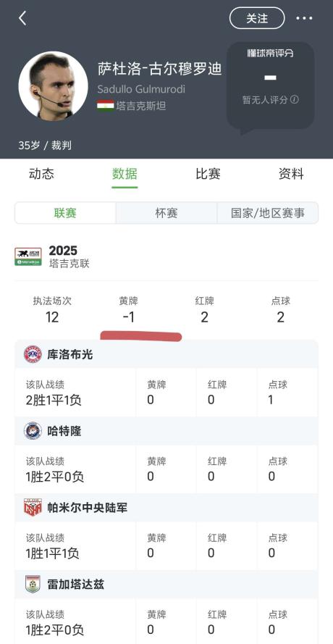The width and height of the screenshot is (333, 644).
Task: Tap the rating info question icon
Action: coord(295,100)
